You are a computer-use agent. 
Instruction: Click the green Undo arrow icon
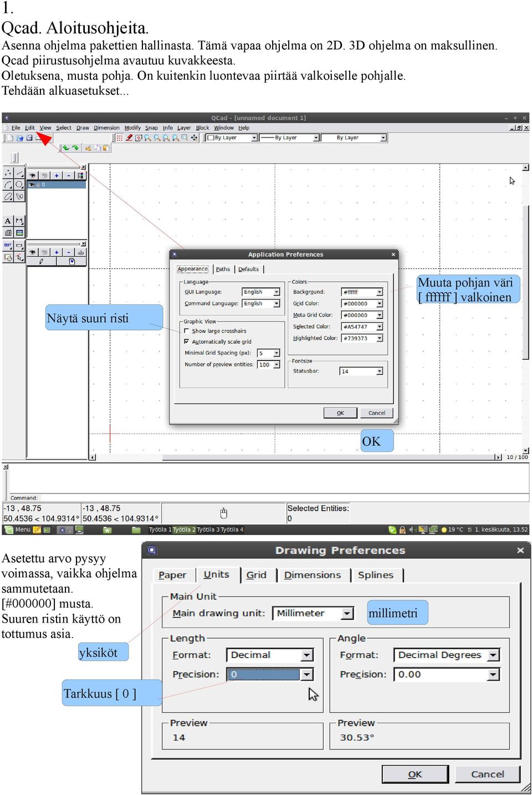click(66, 148)
